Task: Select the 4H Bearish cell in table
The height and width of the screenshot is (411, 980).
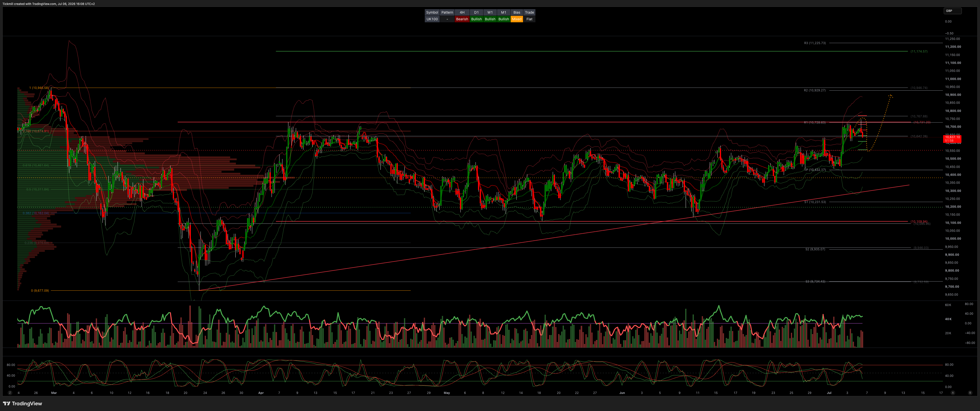Action: tap(462, 19)
